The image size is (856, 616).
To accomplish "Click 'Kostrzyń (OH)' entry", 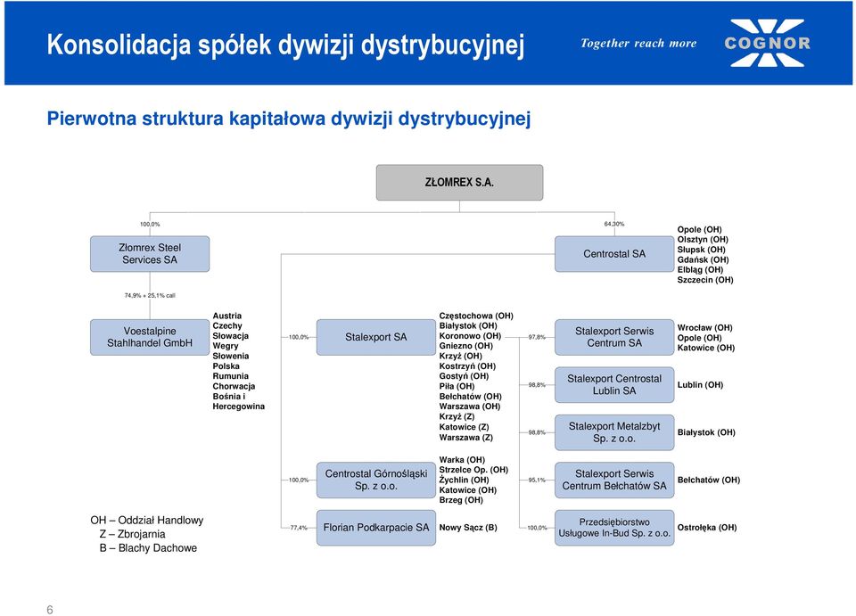I will click(x=467, y=366).
